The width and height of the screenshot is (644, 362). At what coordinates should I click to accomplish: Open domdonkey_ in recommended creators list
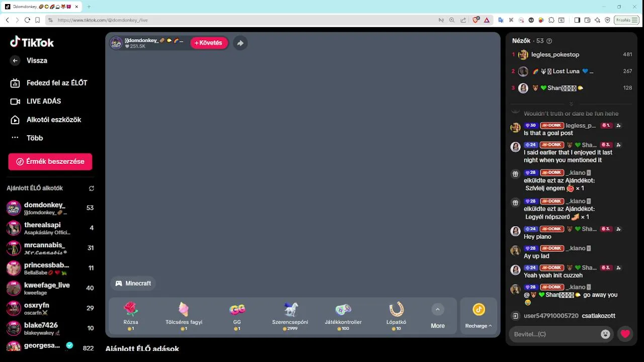(50, 208)
